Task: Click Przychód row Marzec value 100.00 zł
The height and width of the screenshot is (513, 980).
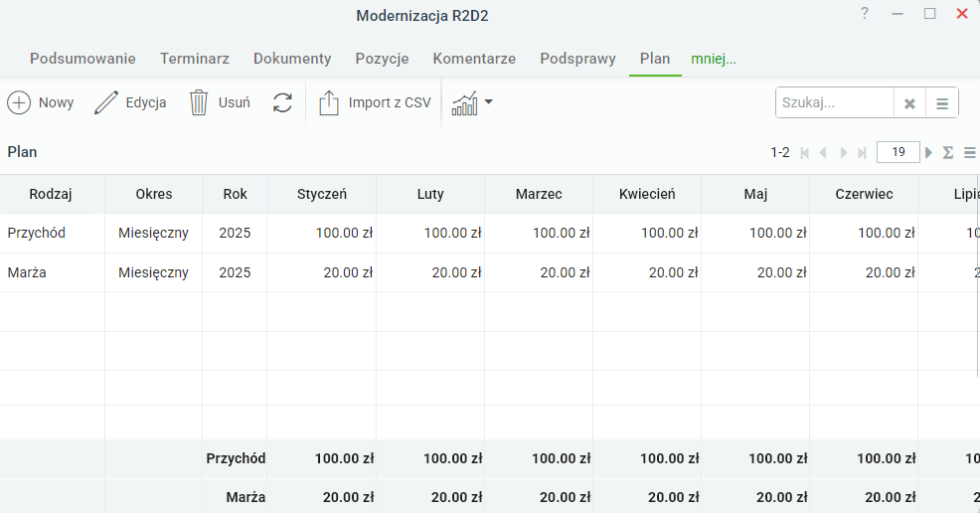Action: [x=561, y=233]
